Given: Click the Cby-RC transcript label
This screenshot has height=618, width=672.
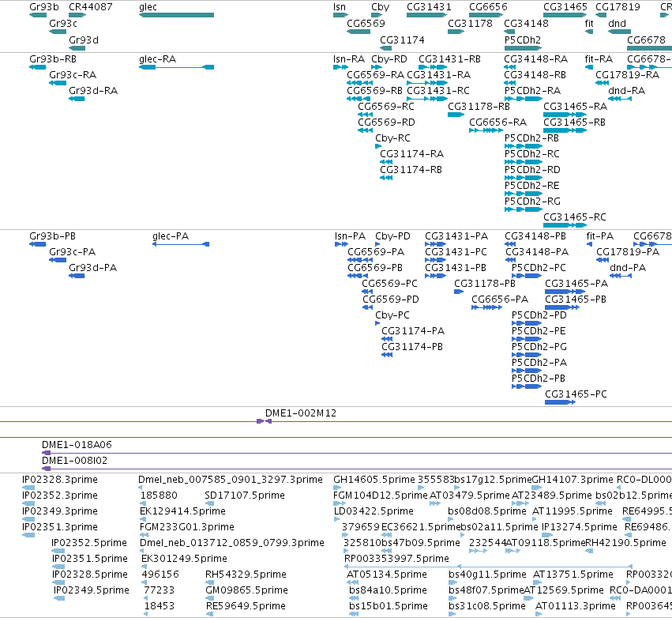Looking at the screenshot, I should pyautogui.click(x=392, y=138).
